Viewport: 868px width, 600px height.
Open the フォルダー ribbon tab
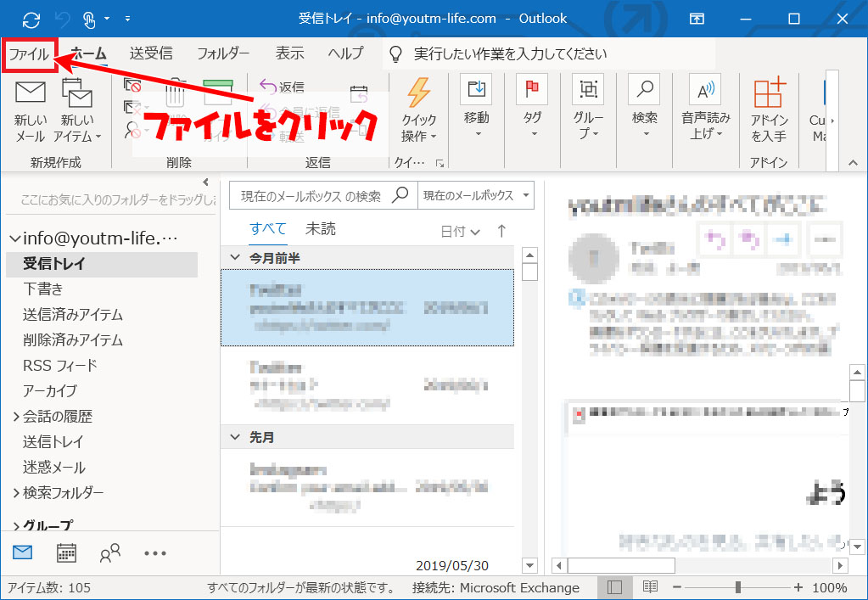click(x=223, y=53)
